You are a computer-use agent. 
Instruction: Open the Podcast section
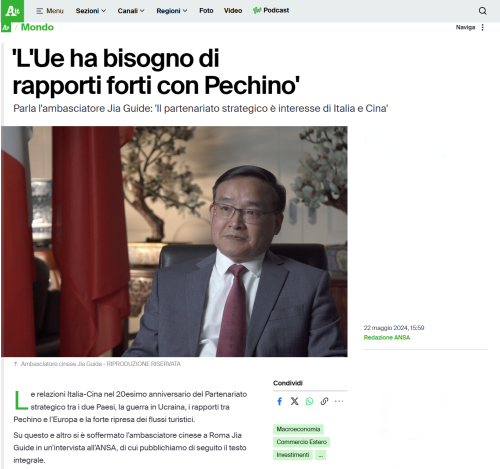[271, 11]
